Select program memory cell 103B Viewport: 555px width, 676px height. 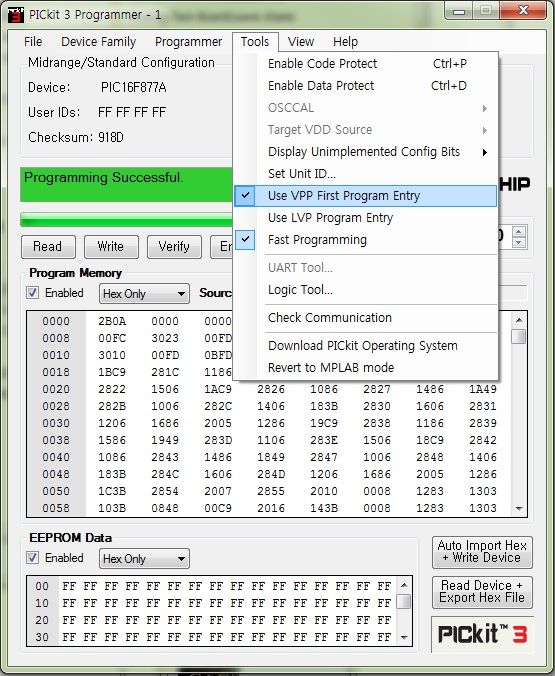(x=112, y=508)
